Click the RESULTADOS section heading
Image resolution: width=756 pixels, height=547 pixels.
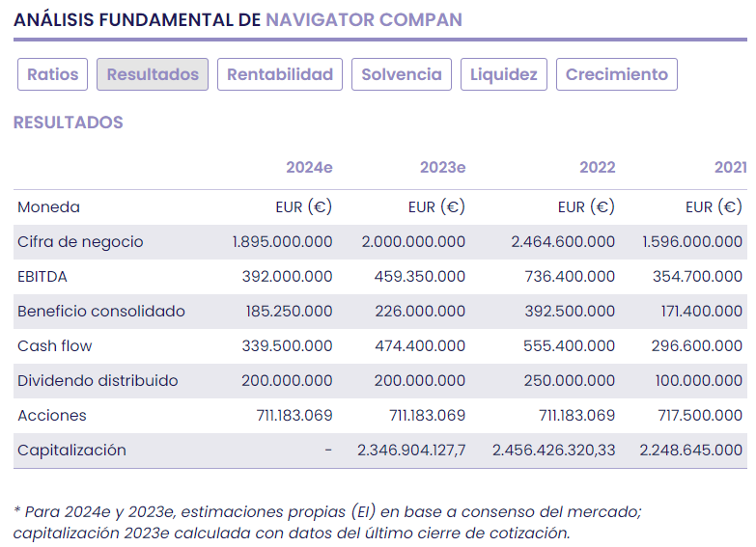69,123
